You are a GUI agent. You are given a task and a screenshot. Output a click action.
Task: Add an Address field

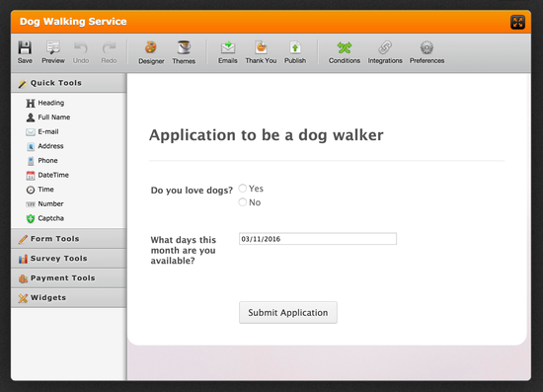(x=45, y=146)
